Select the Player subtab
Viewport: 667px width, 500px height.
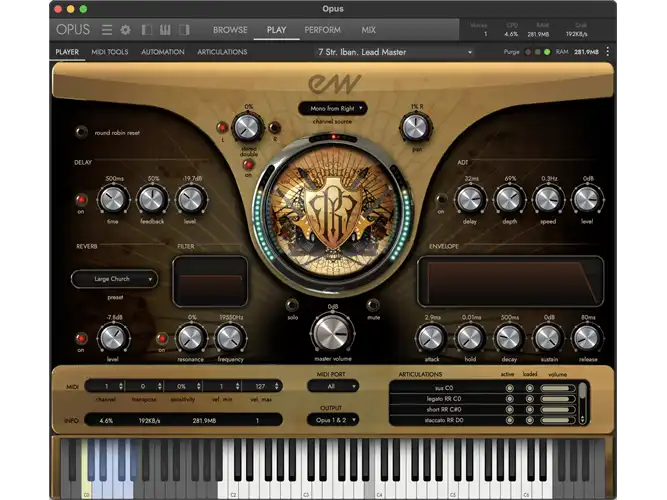67,52
